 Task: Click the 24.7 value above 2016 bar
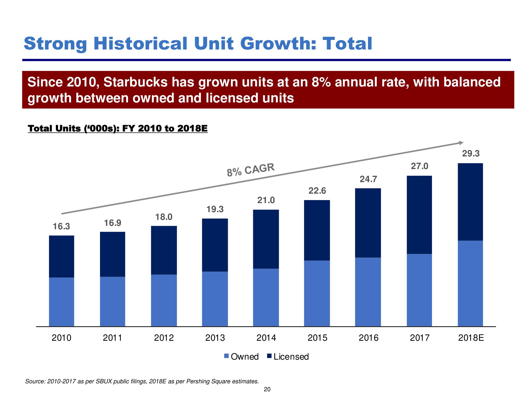pos(368,179)
